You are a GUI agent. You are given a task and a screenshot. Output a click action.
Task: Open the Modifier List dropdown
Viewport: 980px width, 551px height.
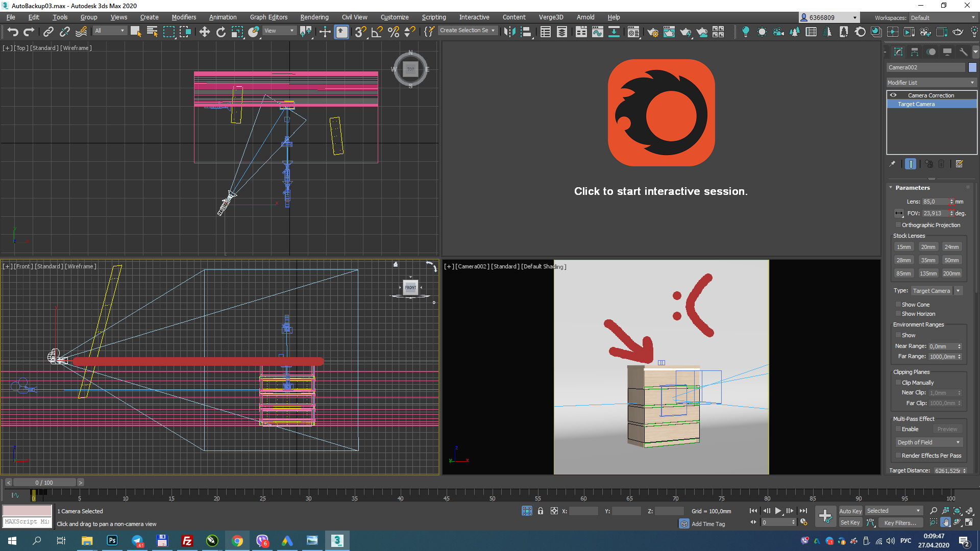coord(932,82)
